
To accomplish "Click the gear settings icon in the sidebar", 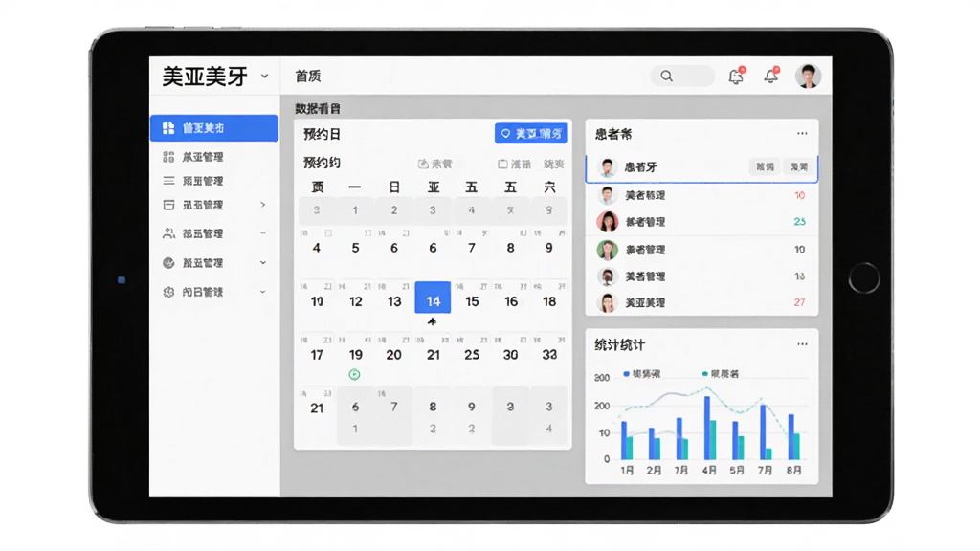I will pyautogui.click(x=168, y=292).
